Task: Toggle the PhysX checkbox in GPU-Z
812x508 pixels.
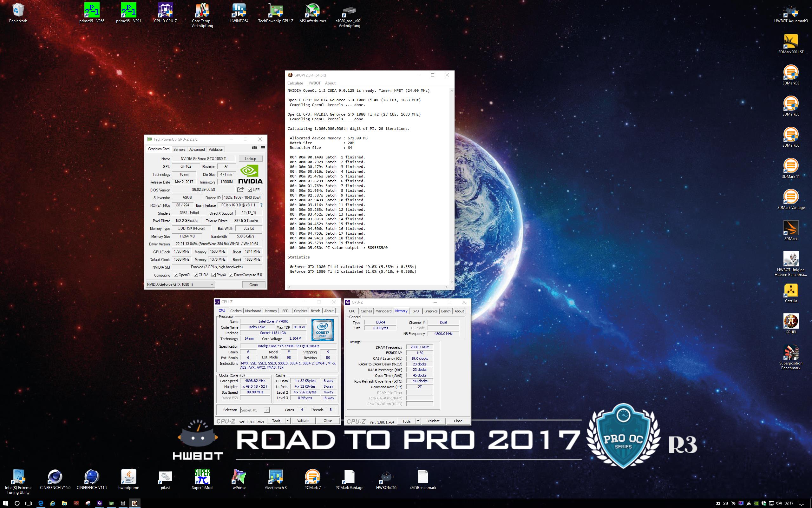Action: click(213, 275)
